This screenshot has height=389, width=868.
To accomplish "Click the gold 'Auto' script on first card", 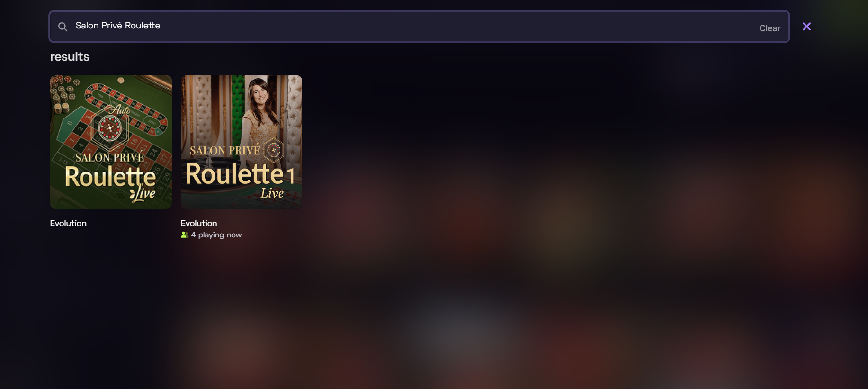I will (x=121, y=110).
